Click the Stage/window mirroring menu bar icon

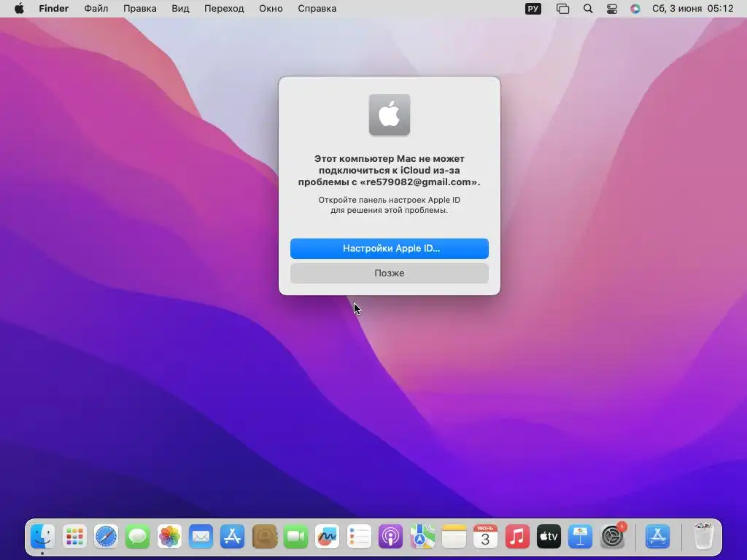click(562, 9)
